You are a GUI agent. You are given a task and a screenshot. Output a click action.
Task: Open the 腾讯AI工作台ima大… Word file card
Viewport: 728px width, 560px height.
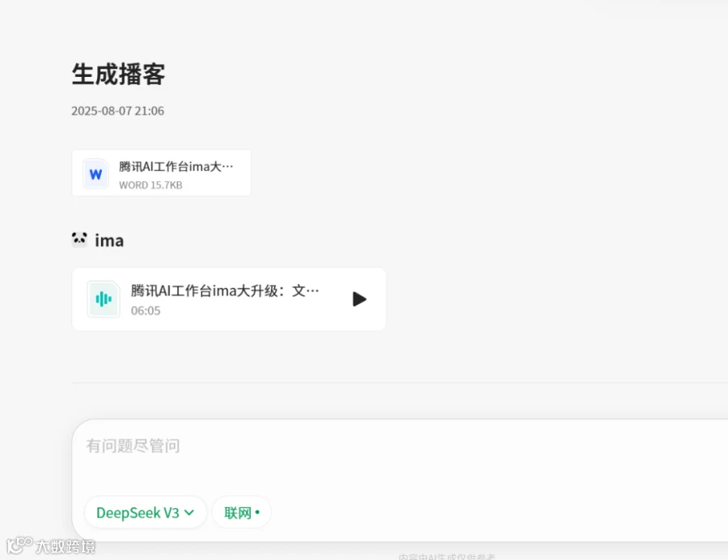pos(161,172)
